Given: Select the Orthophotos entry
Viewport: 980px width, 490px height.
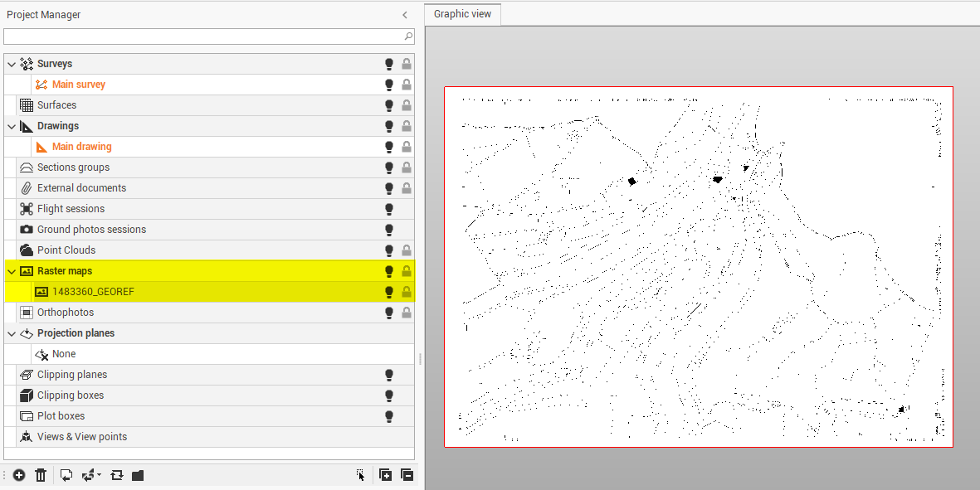Looking at the screenshot, I should point(66,313).
